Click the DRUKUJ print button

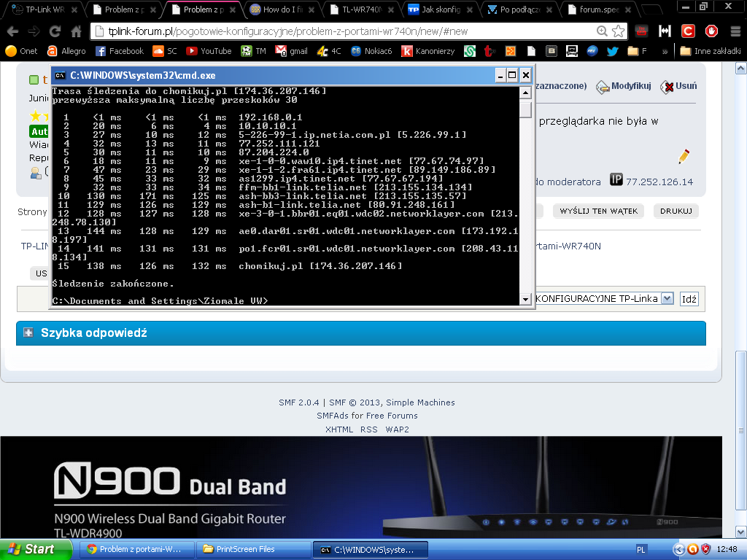676,211
